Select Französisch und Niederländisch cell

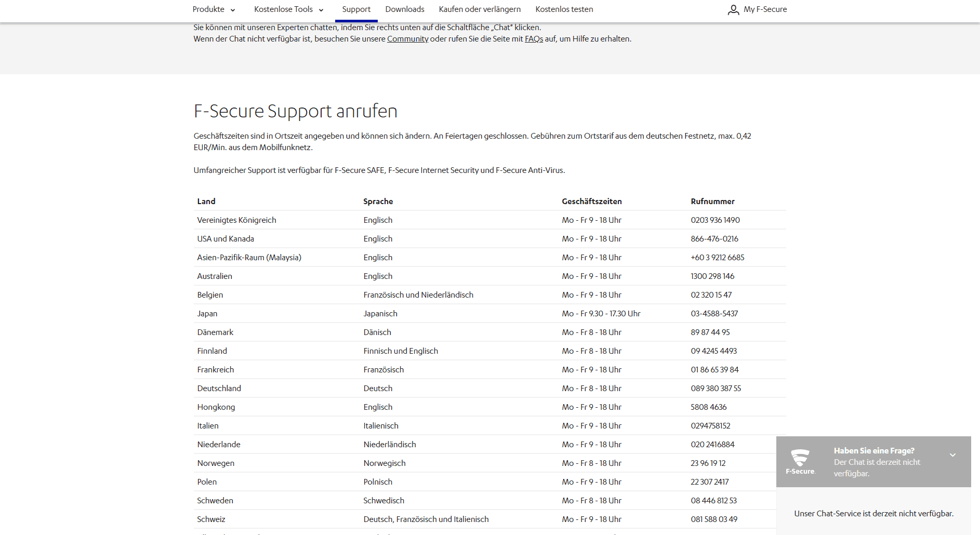coord(418,295)
